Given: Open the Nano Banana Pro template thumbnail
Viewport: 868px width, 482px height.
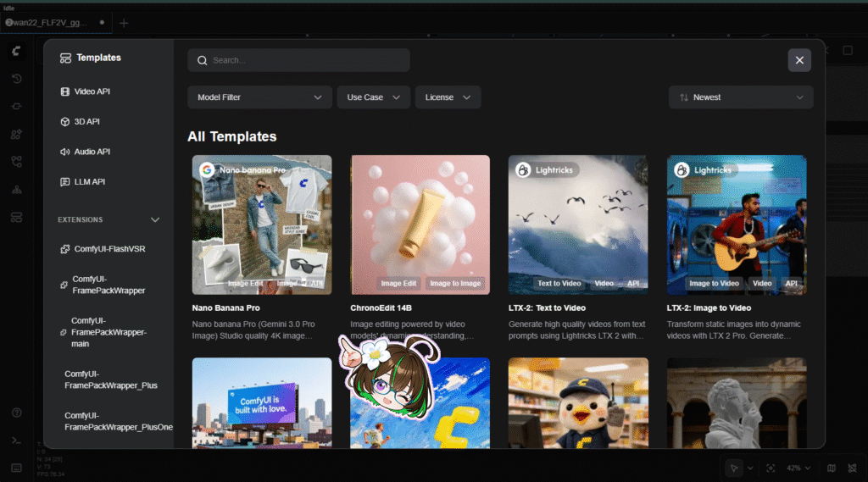Looking at the screenshot, I should 261,224.
